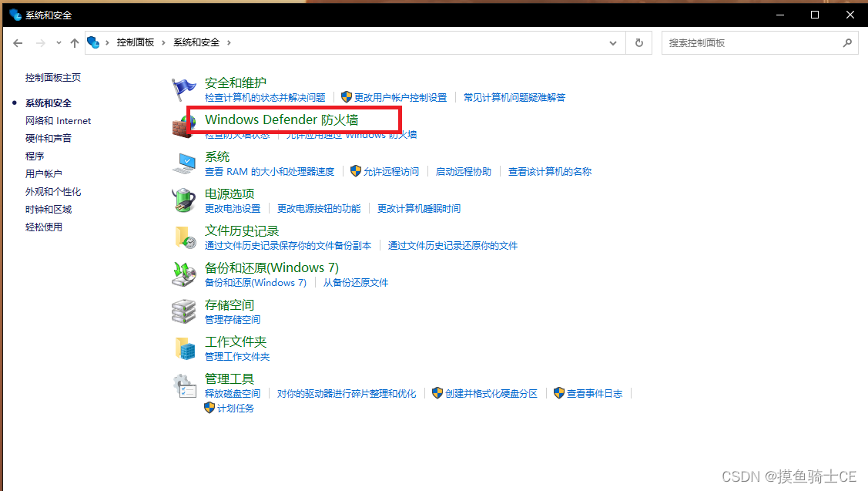
Task: Go back with the back arrow
Action: click(18, 42)
